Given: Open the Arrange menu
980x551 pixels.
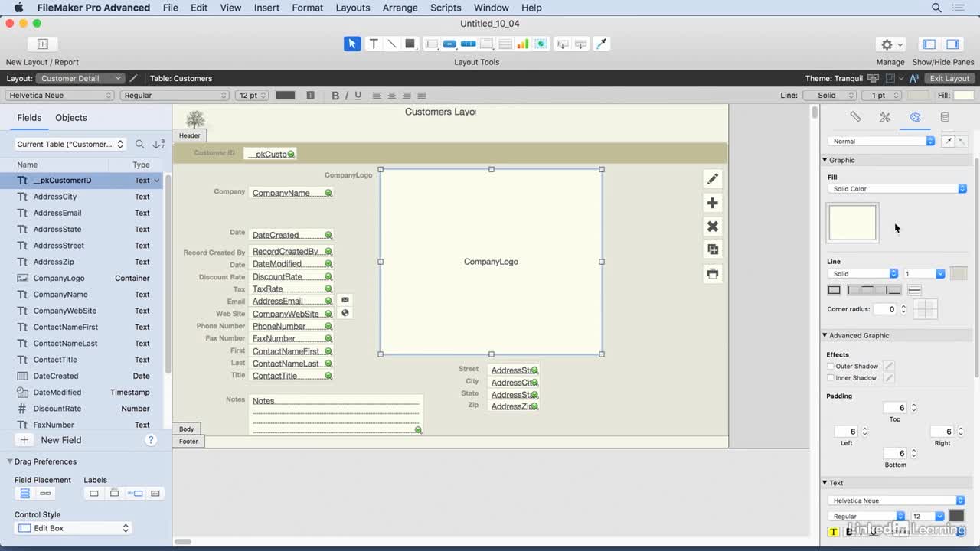Looking at the screenshot, I should click(400, 8).
